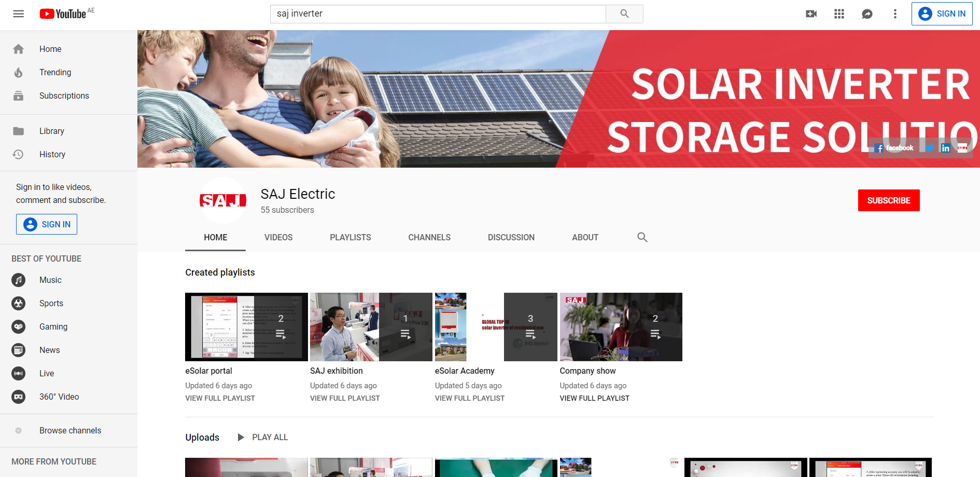This screenshot has height=477, width=980.
Task: Click the eSolar portal playlist title
Action: tap(208, 371)
